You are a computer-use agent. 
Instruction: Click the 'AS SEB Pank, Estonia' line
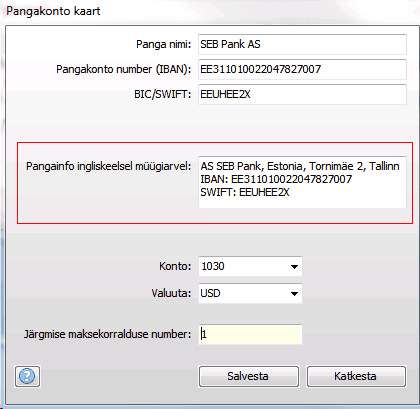(x=300, y=166)
